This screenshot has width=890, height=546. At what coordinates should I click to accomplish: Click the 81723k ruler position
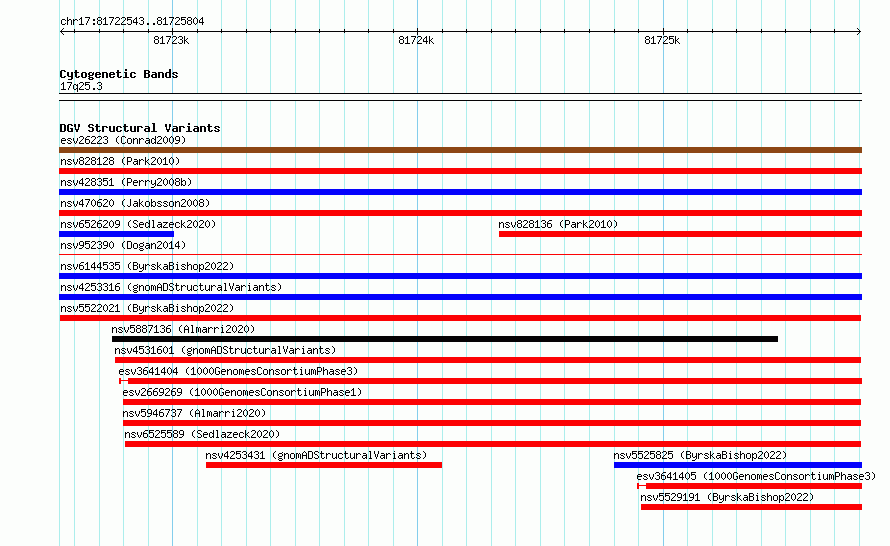(171, 40)
